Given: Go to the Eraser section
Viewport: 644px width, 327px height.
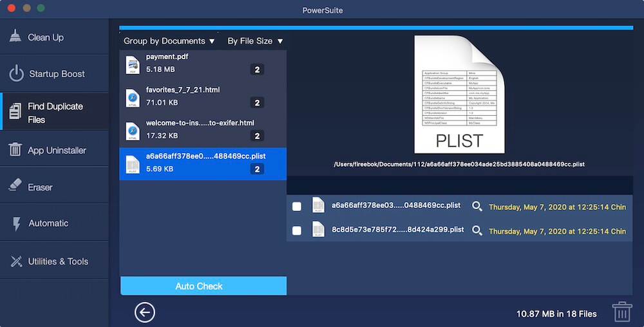Looking at the screenshot, I should [54, 186].
